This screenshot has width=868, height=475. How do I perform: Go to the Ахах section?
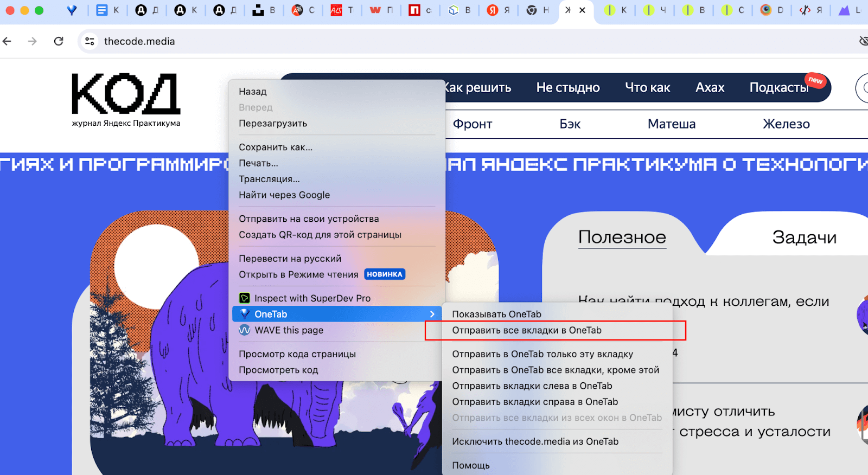point(710,87)
